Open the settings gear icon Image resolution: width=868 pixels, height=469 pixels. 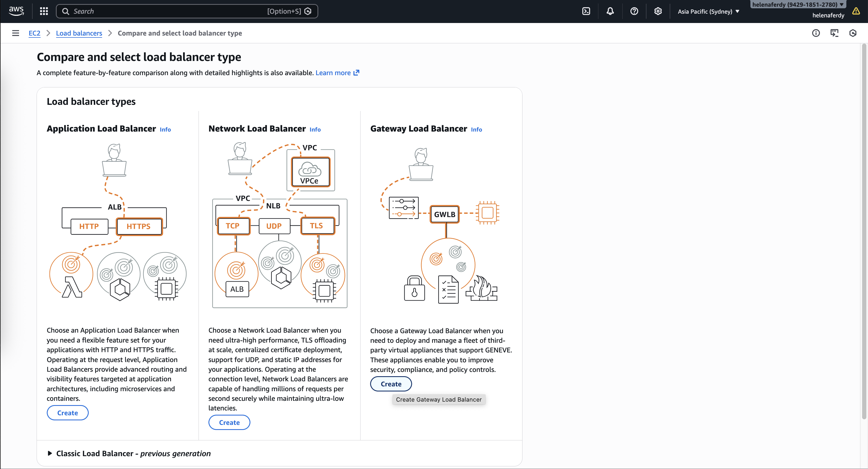coord(658,11)
